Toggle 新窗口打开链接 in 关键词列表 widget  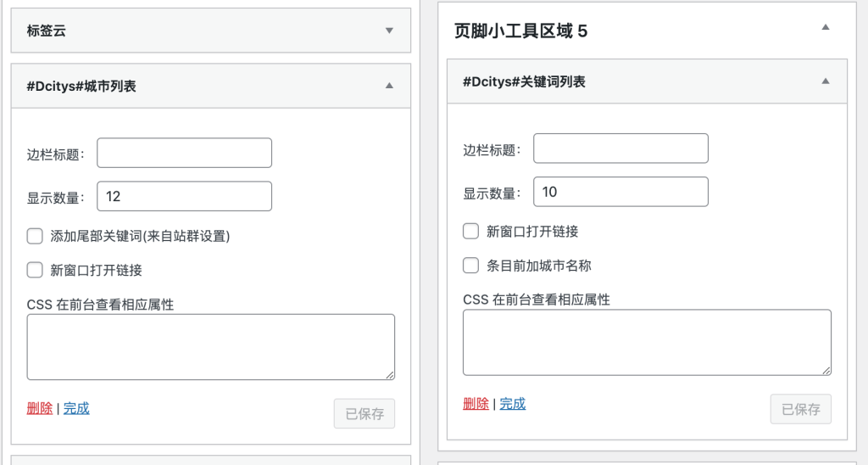pyautogui.click(x=470, y=231)
